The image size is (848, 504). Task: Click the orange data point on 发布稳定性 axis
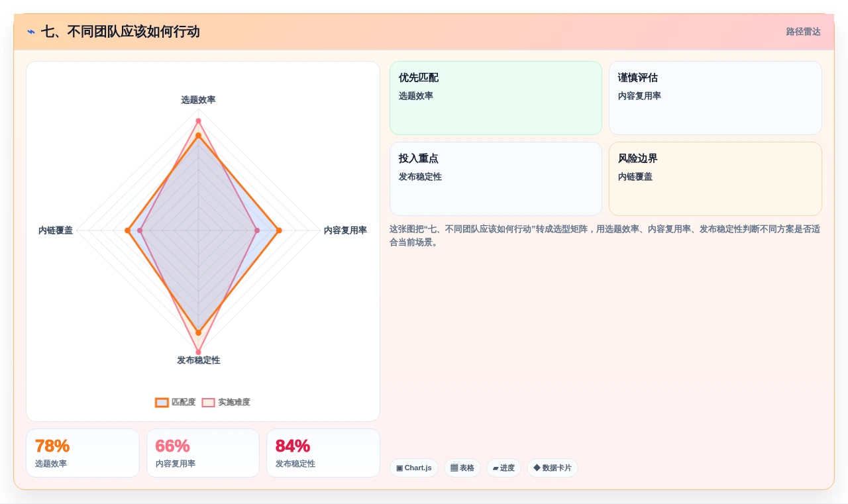[x=198, y=332]
